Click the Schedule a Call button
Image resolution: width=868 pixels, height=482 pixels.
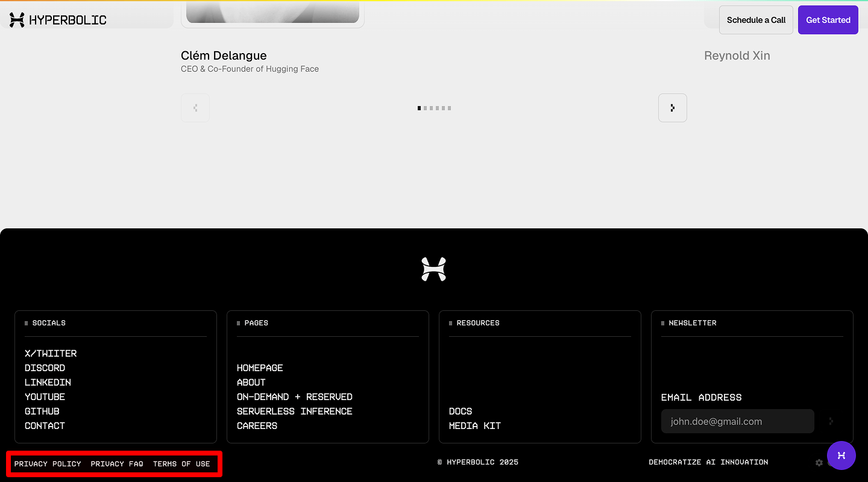click(756, 19)
